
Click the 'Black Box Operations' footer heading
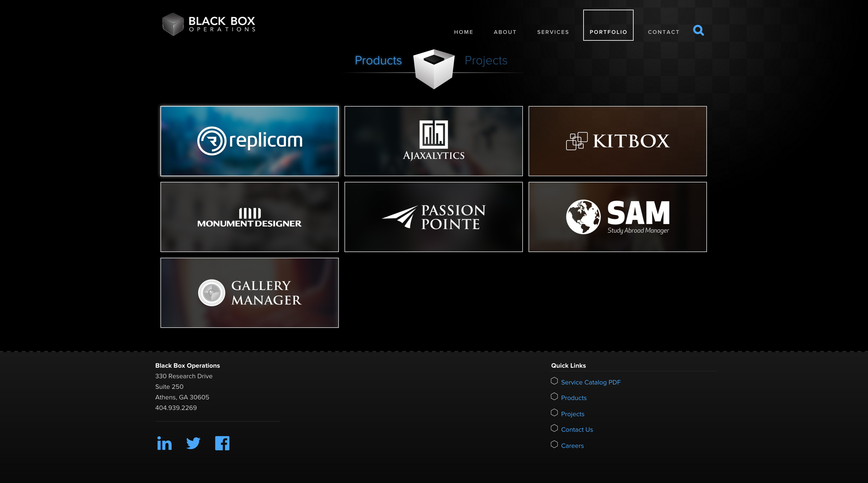(x=187, y=366)
